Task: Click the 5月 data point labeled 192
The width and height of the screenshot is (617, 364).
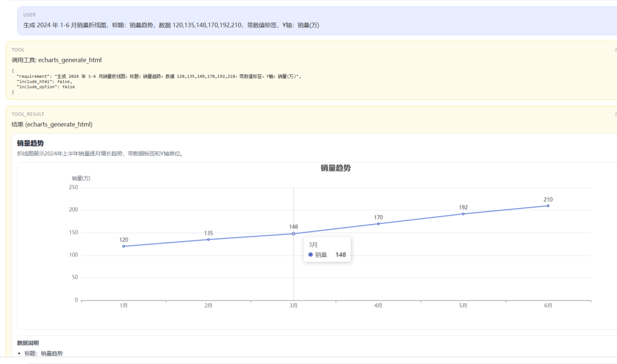Action: (463, 214)
